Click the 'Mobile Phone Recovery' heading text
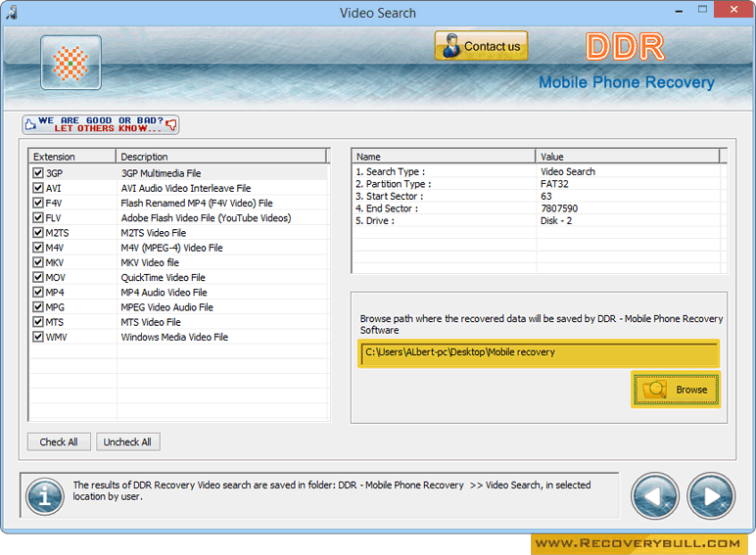756x555 pixels. point(627,82)
